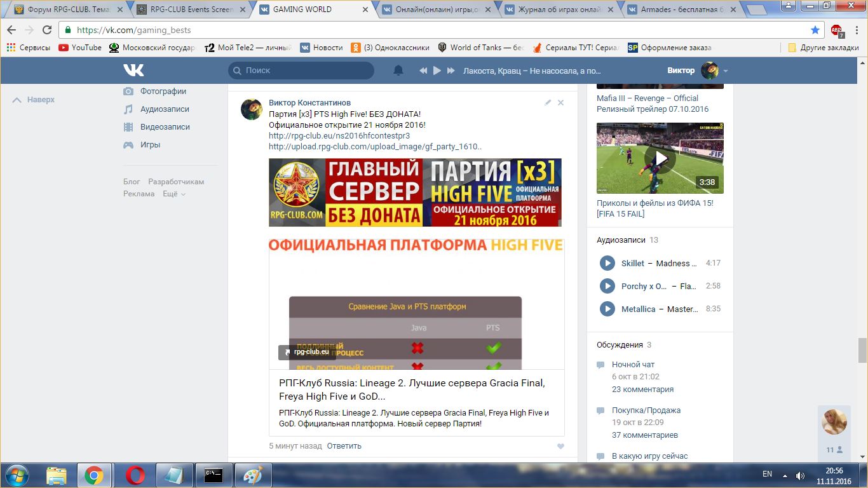Open the Приколы и фейлы из ФИФА 15 title
Screen dimensions: 868x488
pyautogui.click(x=655, y=208)
